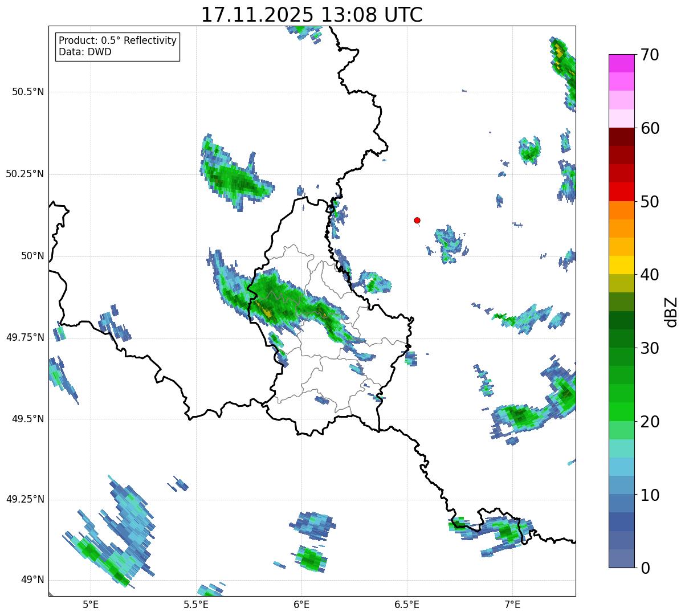Viewport: 685px width, 616px height.
Task: Click the title "17.11.2025 13:08 UTC"
Action: [312, 14]
